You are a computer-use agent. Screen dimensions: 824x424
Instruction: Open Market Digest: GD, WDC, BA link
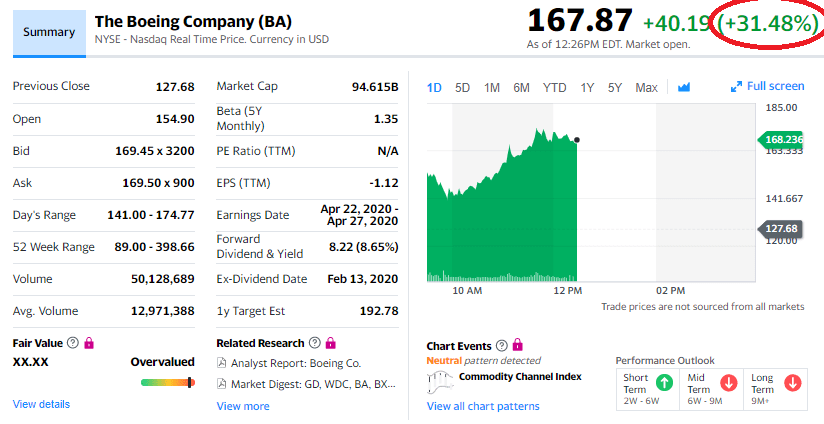313,384
